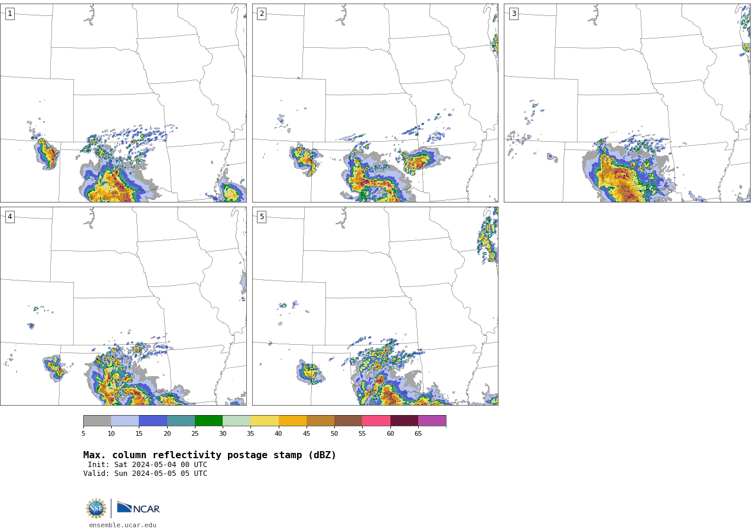Click the panel number 2 label

262,14
